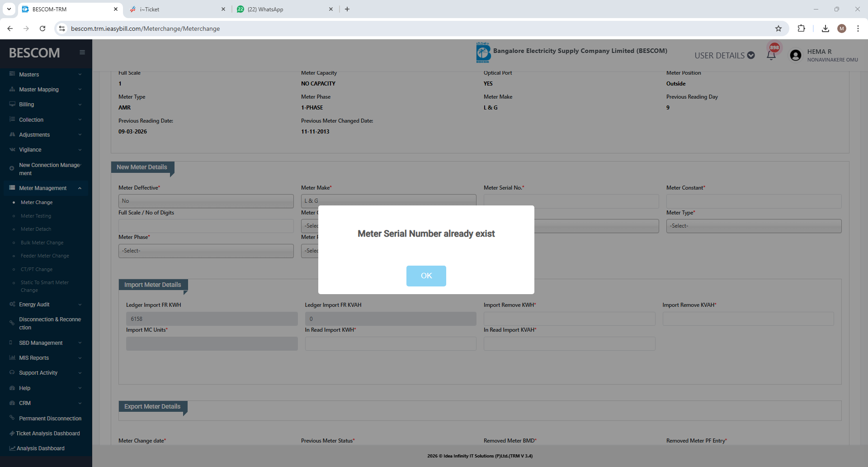Reload the page with the refresh icon
The image size is (868, 467).
(42, 29)
